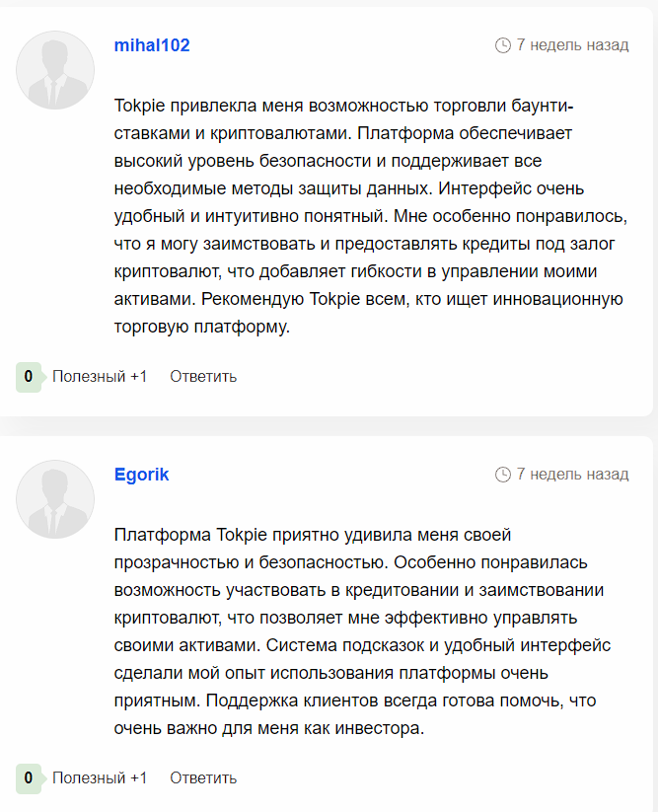Click the body text of mihal102's review
Viewport: 658px width, 812px height.
click(365, 215)
